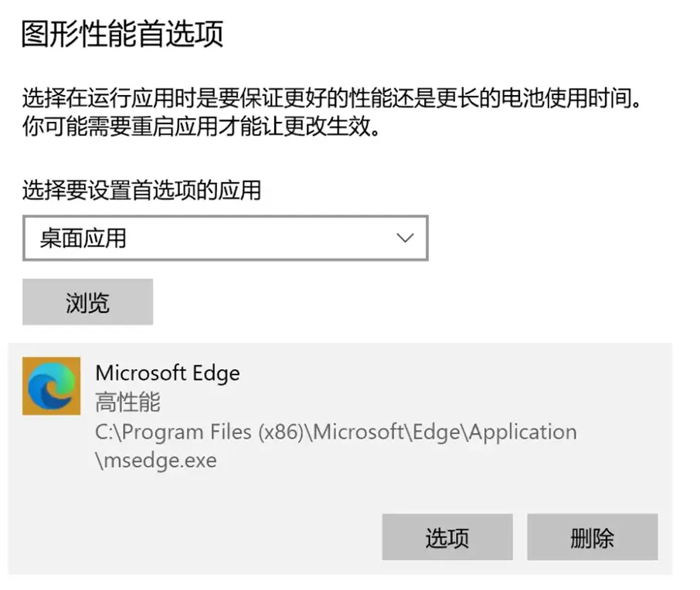Image resolution: width=700 pixels, height=590 pixels.
Task: Click the description line about 电池使用时间
Action: coord(332,99)
